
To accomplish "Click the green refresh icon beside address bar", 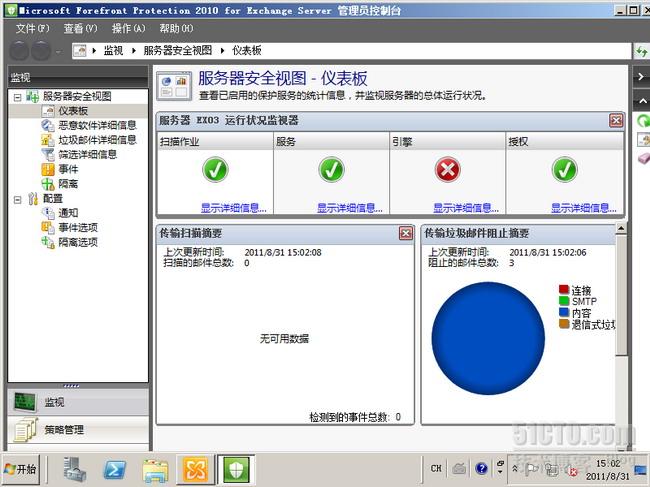I will pos(642,52).
